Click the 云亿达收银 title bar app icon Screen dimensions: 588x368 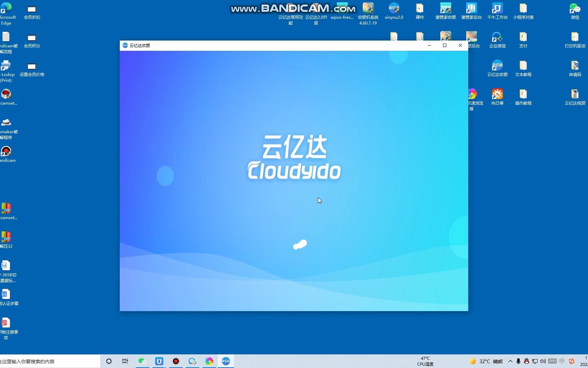125,45
